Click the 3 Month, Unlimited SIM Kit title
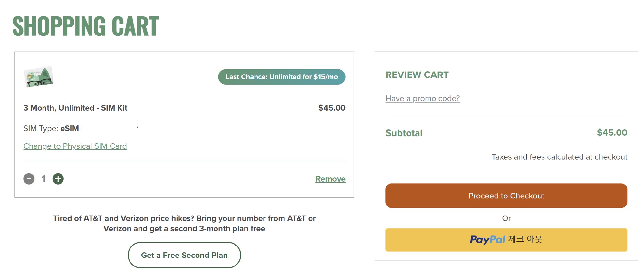 [x=75, y=108]
